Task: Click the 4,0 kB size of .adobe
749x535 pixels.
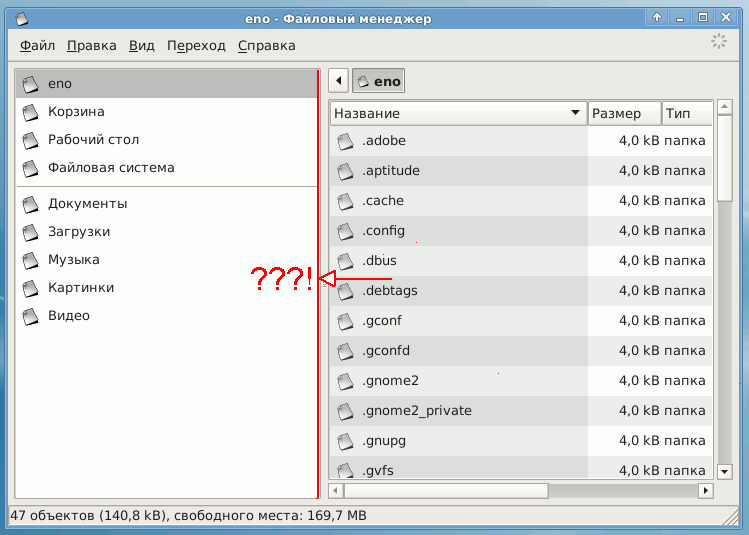Action: (639, 141)
